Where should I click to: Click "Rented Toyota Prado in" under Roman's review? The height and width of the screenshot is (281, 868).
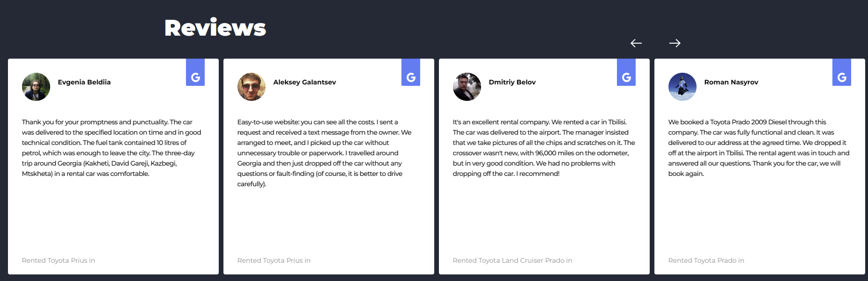click(706, 260)
